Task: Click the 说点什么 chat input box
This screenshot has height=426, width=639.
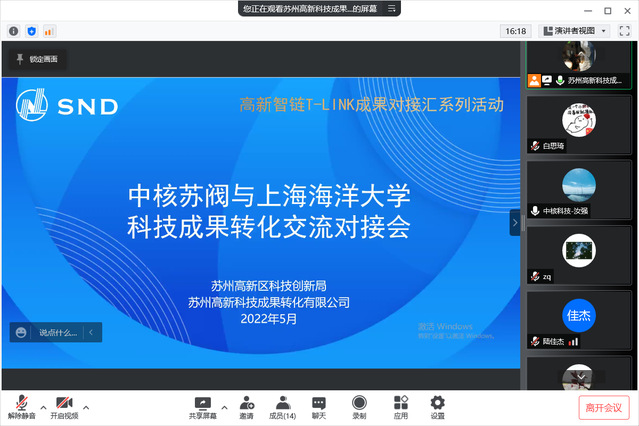Action: click(56, 332)
